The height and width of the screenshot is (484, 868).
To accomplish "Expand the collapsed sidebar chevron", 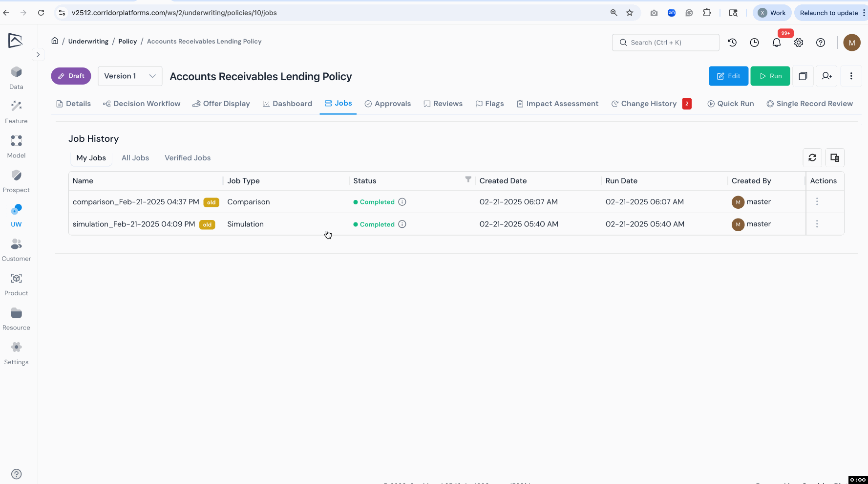I will tap(38, 55).
